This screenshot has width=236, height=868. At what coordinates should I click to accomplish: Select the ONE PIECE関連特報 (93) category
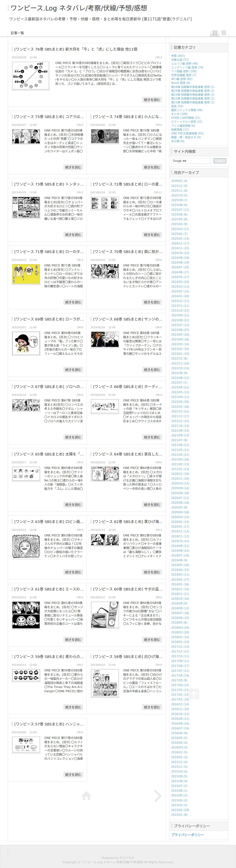click(x=187, y=134)
